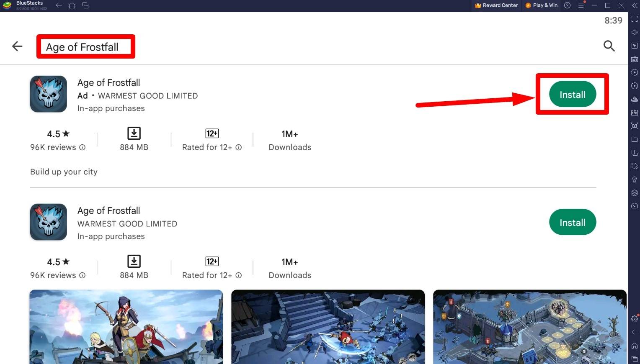640x364 pixels.
Task: Open the ad listing title Age of Frostfall
Action: (x=109, y=82)
